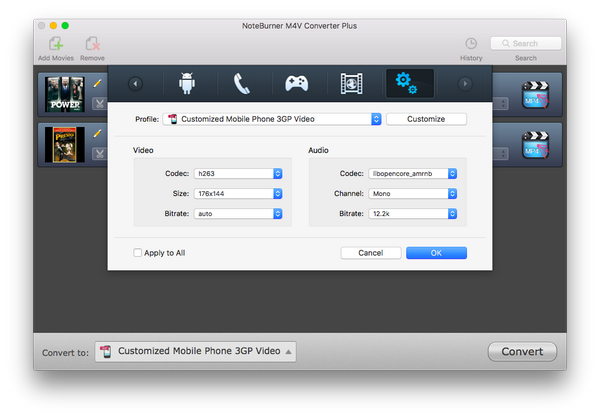
Task: Open the Convert to format dropdown
Action: coord(196,351)
